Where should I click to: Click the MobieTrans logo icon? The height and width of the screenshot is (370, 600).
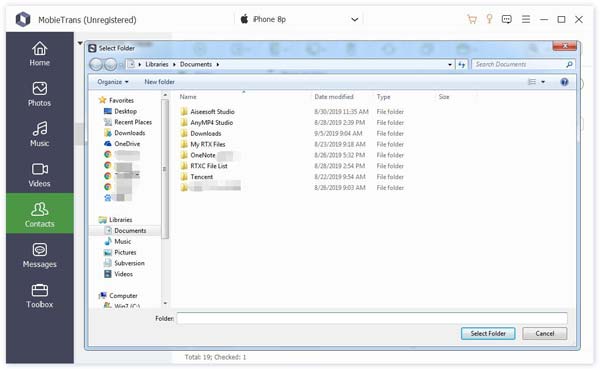coord(23,19)
